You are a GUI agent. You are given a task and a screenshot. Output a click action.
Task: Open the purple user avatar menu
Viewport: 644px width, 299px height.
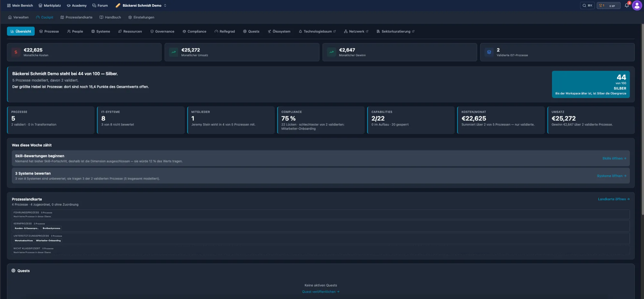tap(637, 5)
